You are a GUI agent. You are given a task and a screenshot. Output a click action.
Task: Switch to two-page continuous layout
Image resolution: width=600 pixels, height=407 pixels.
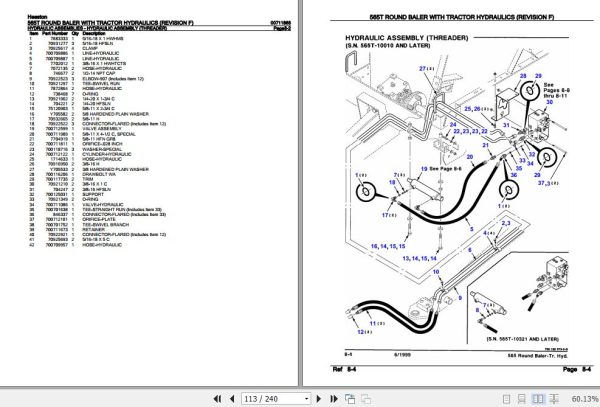pos(554,399)
